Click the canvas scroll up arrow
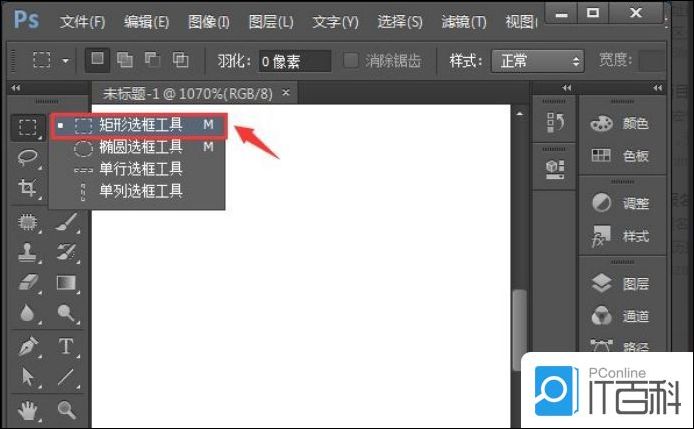 (x=520, y=114)
